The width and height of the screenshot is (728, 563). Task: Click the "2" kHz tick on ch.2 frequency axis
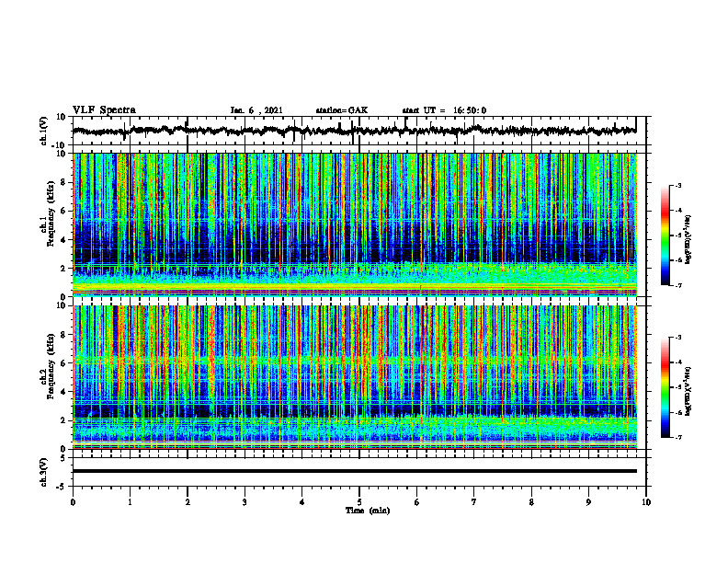pyautogui.click(x=64, y=420)
